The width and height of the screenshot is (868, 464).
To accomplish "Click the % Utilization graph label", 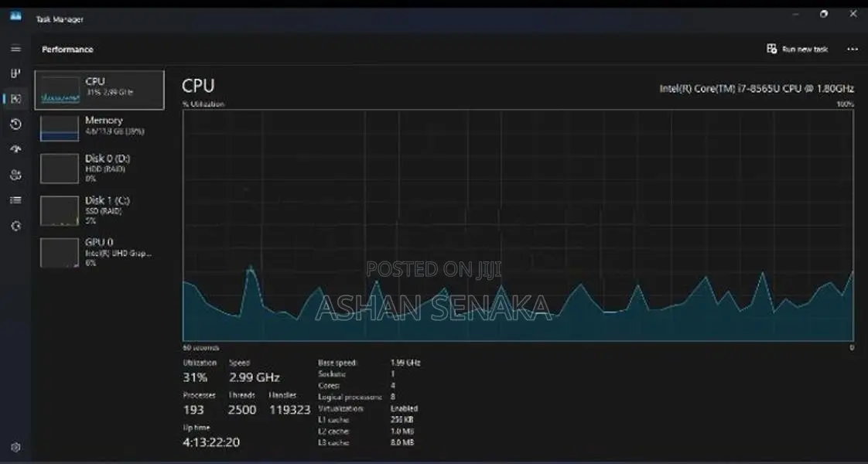I will point(203,104).
